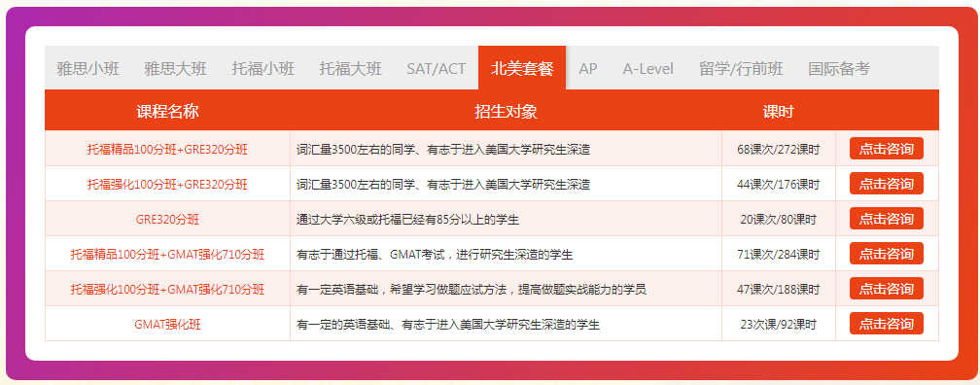Open course 托福精品100分班+GMAT强化710分班
Image resolution: width=980 pixels, height=385 pixels.
[x=167, y=255]
